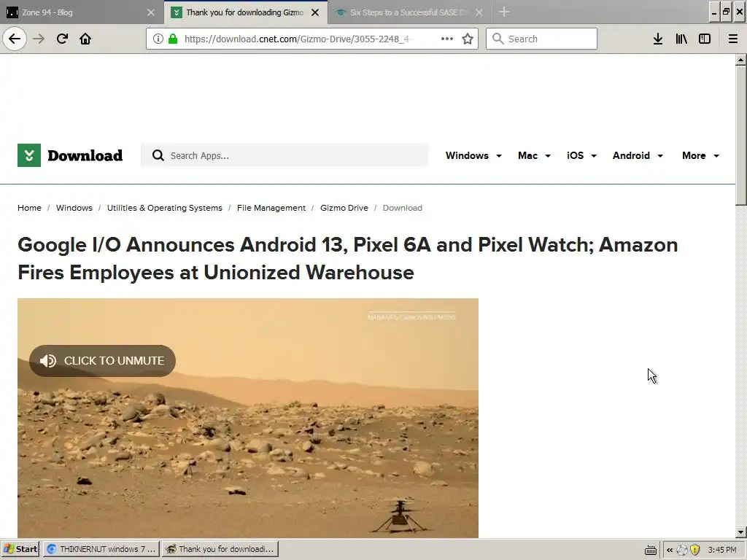Click the system tray shield icon
Image resolution: width=747 pixels, height=560 pixels.
(694, 550)
